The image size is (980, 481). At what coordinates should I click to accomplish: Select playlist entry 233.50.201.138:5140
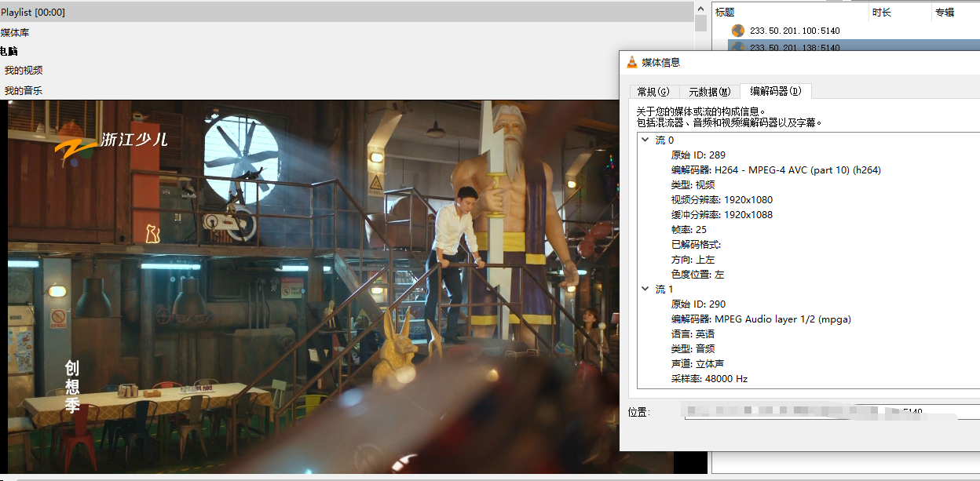795,47
